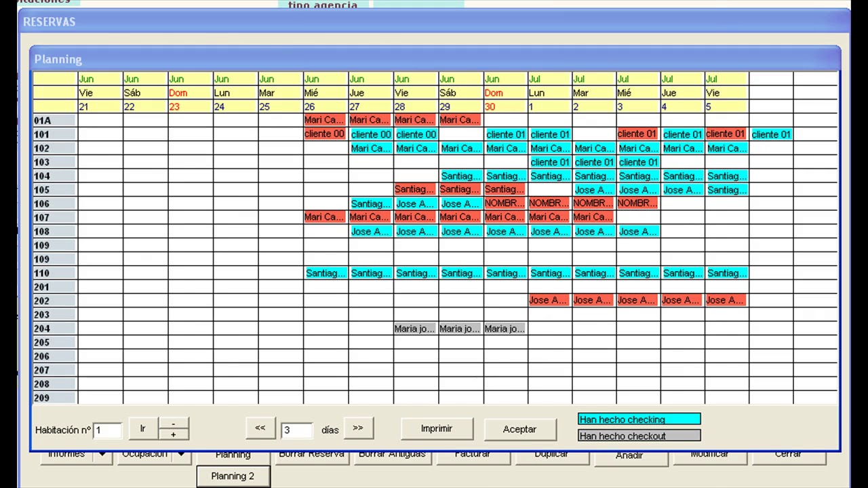Click the minus stepper for room number
This screenshot has height=488, width=868.
click(x=173, y=423)
